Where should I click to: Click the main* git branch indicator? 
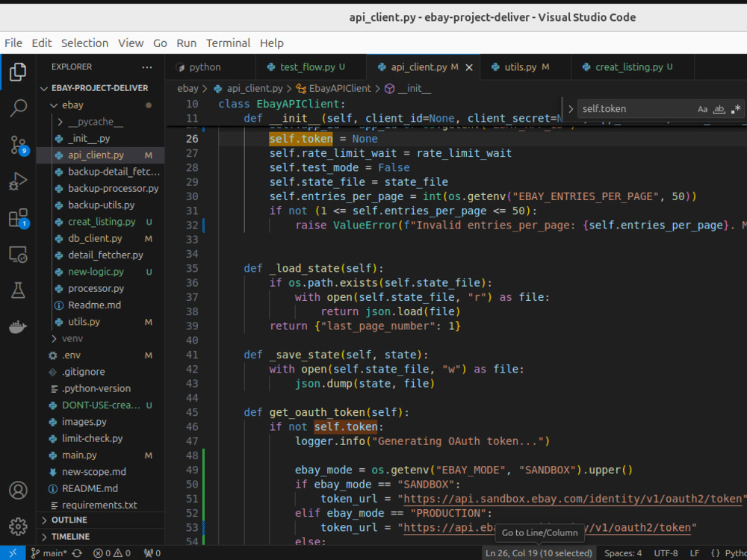[49, 553]
